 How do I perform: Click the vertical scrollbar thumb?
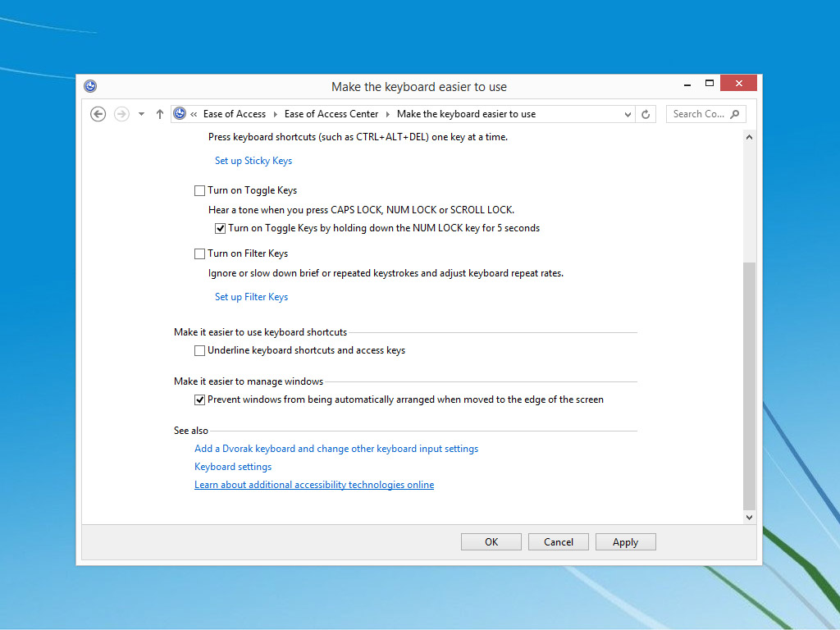click(750, 386)
